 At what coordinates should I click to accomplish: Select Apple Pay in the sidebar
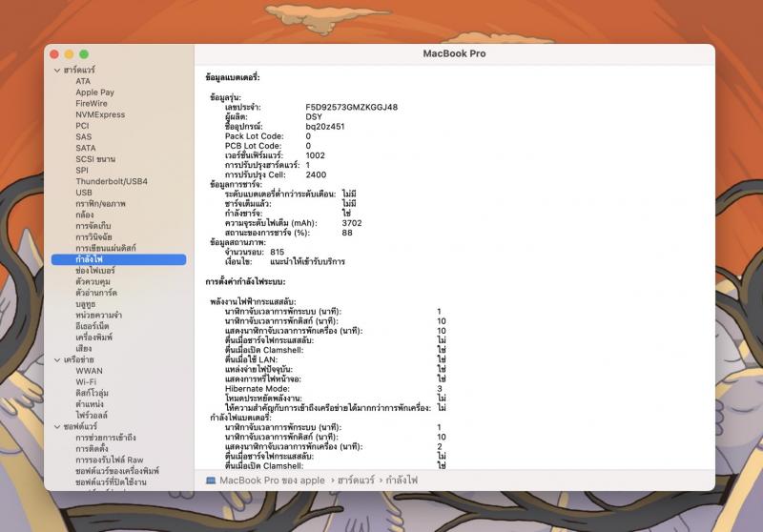point(94,92)
